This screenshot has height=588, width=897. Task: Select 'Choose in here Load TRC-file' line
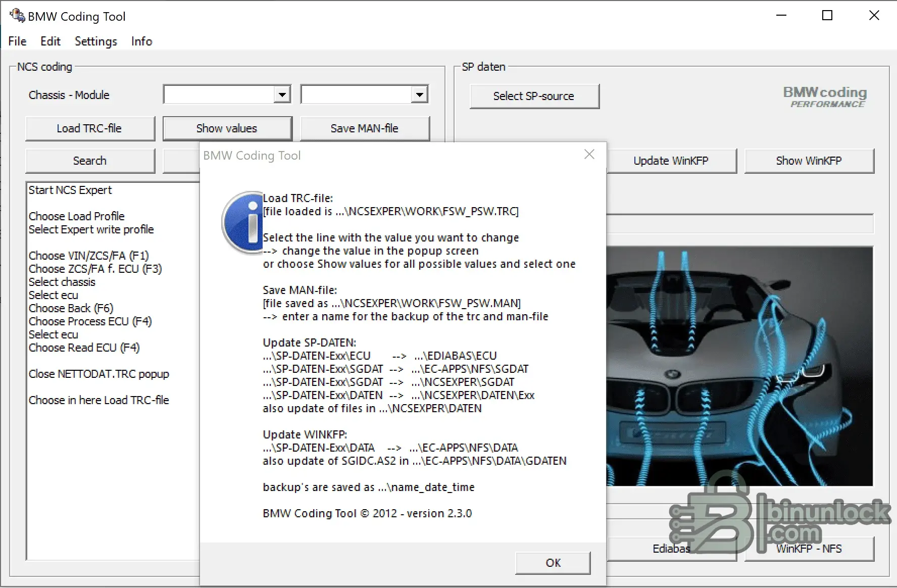[x=99, y=400]
